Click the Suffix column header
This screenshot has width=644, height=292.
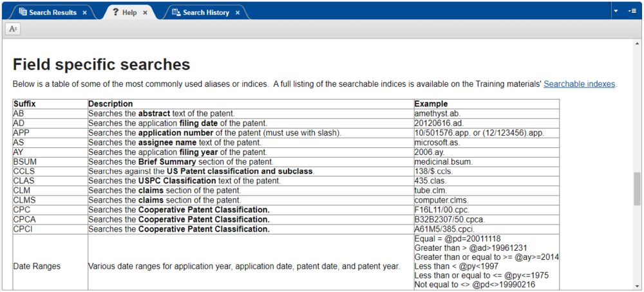(24, 104)
